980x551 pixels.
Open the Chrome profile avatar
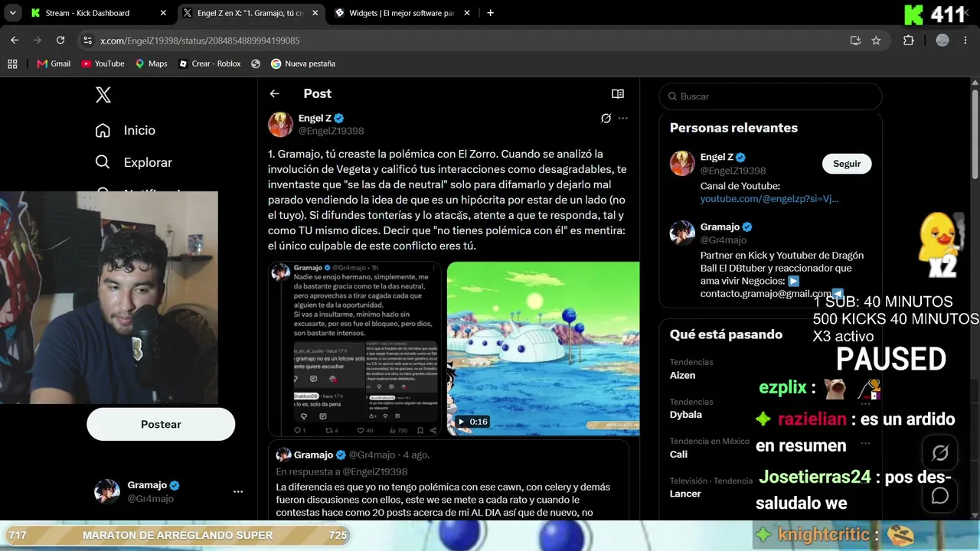[x=942, y=40]
